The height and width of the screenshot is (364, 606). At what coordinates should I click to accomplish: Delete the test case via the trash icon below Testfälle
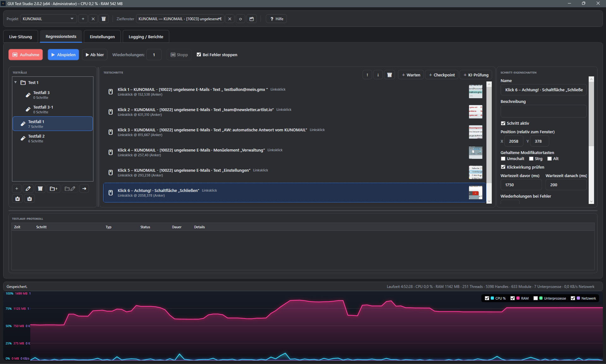[x=40, y=189]
